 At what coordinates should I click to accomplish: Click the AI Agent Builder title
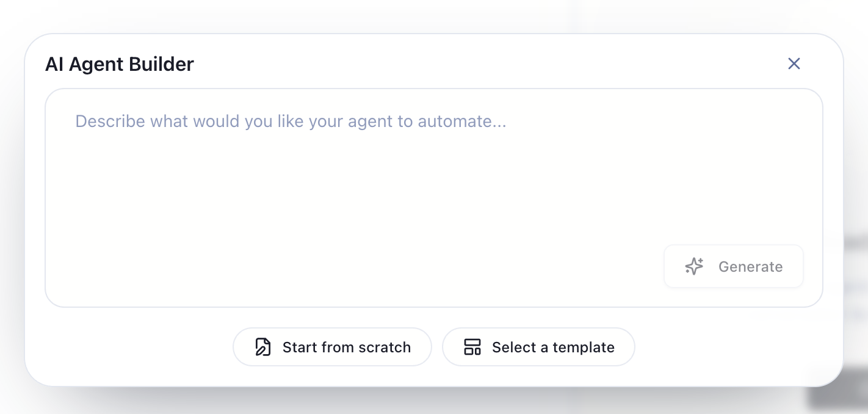point(120,64)
